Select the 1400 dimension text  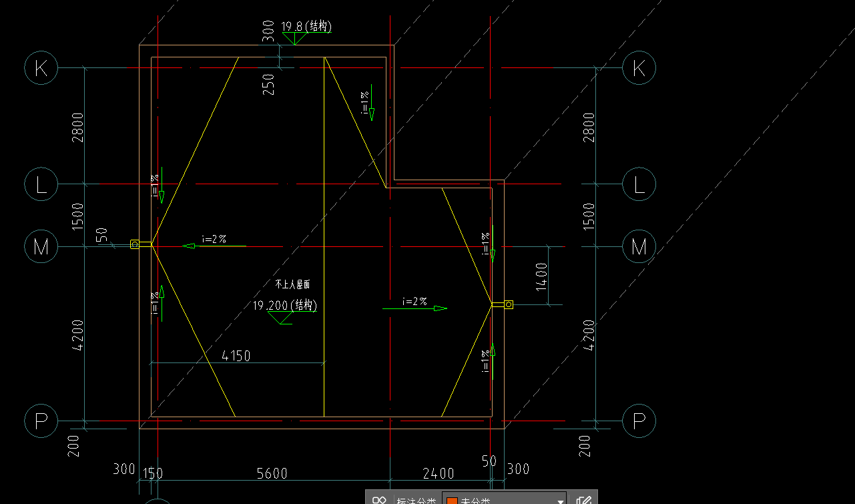pyautogui.click(x=541, y=276)
